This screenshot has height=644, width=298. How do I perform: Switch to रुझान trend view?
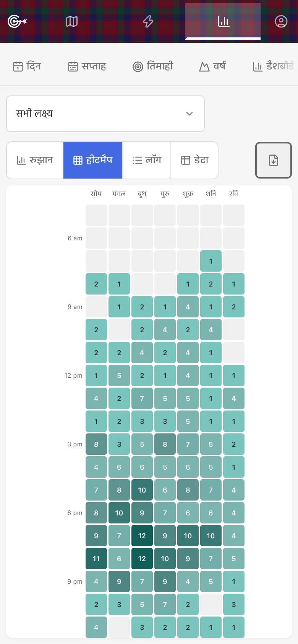click(x=35, y=160)
